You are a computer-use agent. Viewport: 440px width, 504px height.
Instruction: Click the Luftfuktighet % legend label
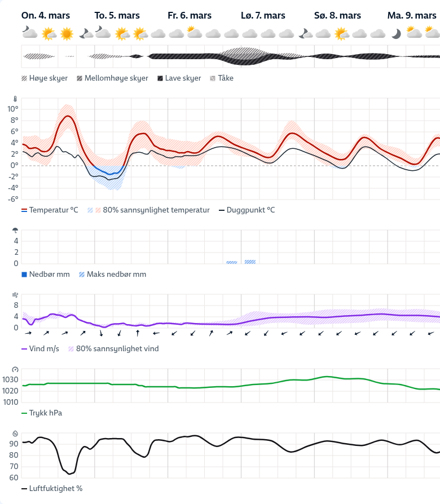[56, 488]
